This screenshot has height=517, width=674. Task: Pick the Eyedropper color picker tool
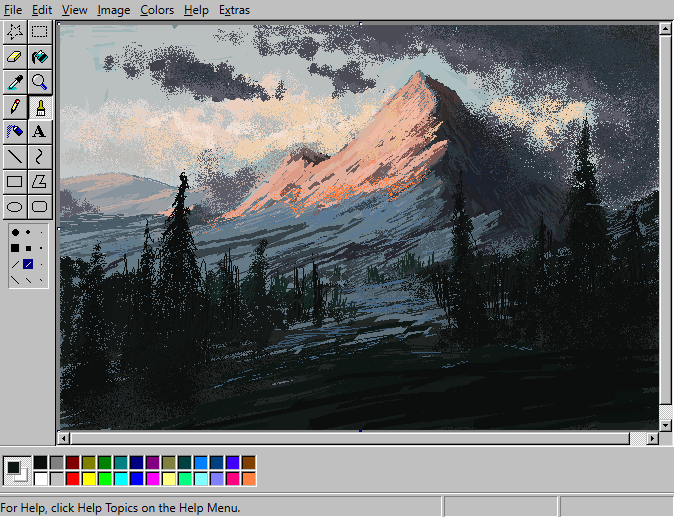(15, 82)
